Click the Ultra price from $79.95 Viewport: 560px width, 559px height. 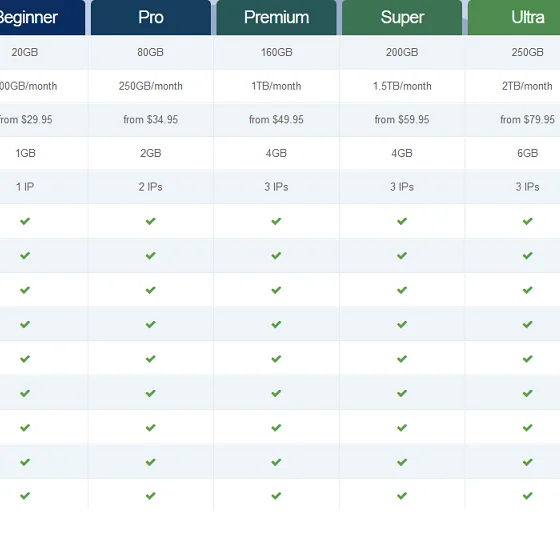pyautogui.click(x=528, y=119)
